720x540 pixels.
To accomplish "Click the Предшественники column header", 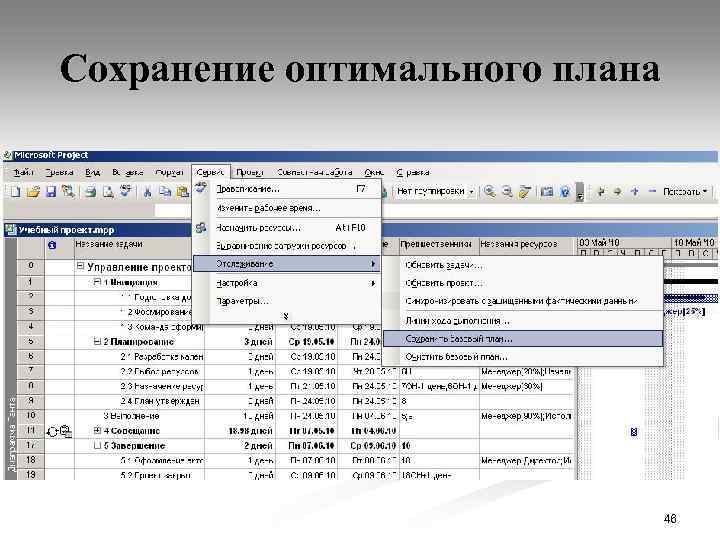I will [x=439, y=245].
